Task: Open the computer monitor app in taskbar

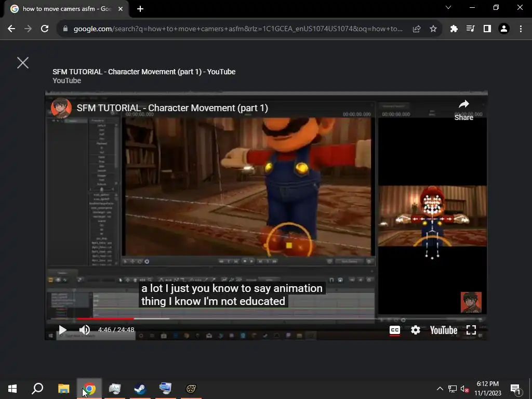Action: [x=115, y=389]
